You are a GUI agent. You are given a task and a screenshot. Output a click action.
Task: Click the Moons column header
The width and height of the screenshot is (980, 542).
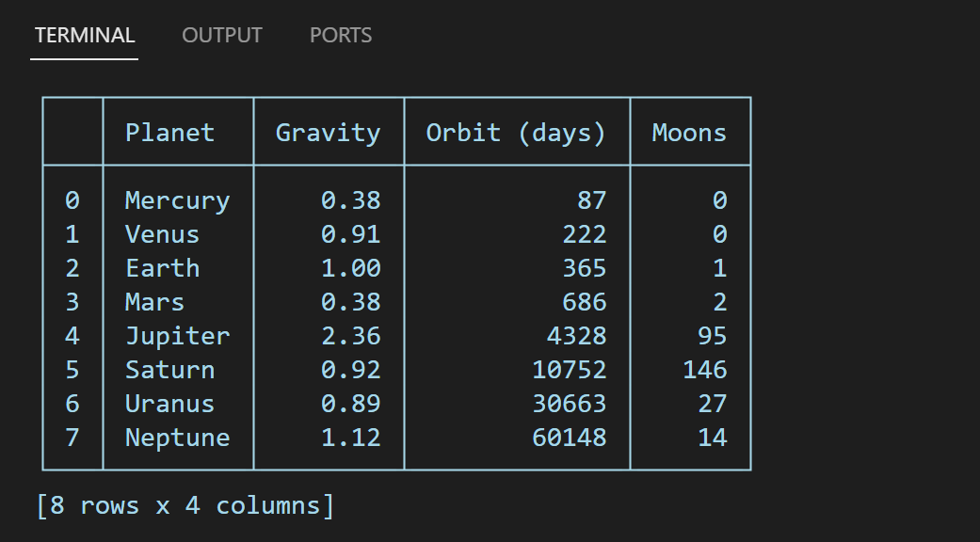[689, 133]
